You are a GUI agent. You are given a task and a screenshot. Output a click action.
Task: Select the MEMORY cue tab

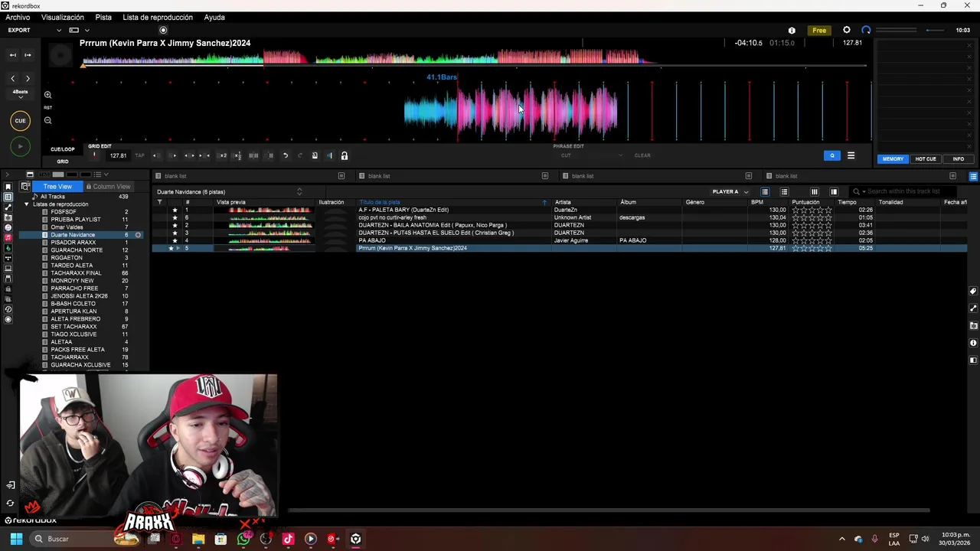tap(893, 158)
